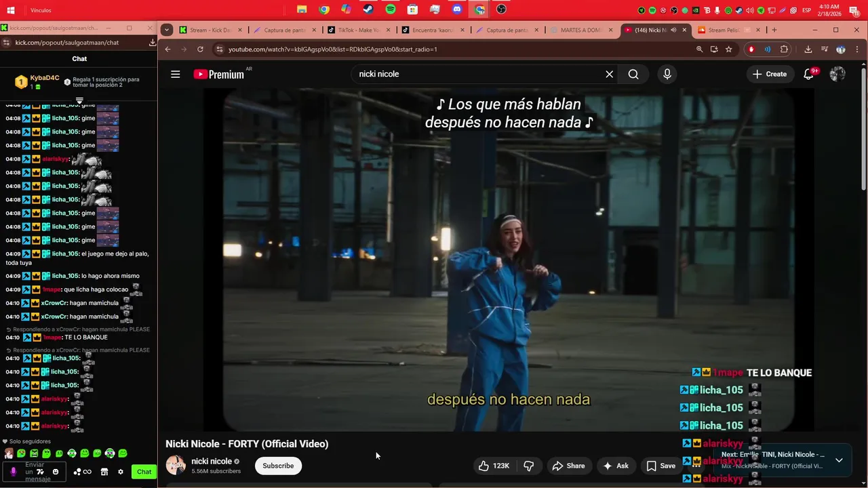Open volume control in system tray
This screenshot has height=488, width=868.
coord(749,10)
